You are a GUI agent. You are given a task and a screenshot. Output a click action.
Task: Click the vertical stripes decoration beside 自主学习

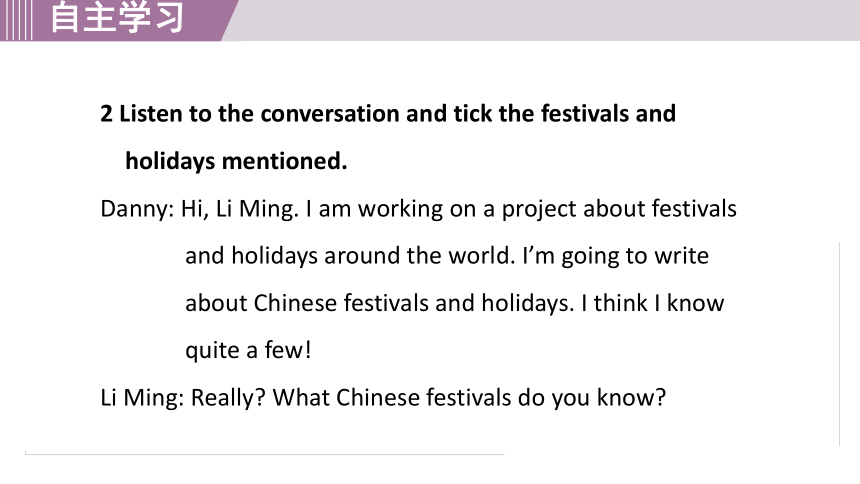coord(16,20)
